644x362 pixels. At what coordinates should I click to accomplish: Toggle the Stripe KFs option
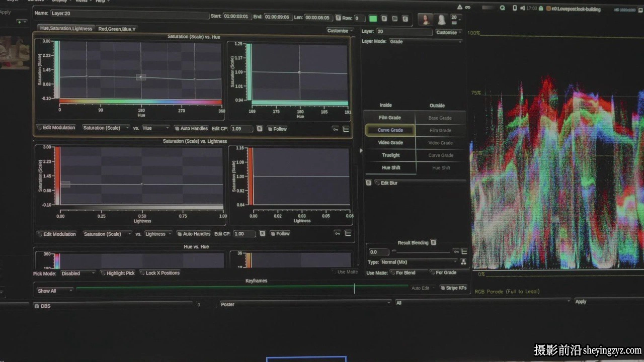pyautogui.click(x=453, y=288)
